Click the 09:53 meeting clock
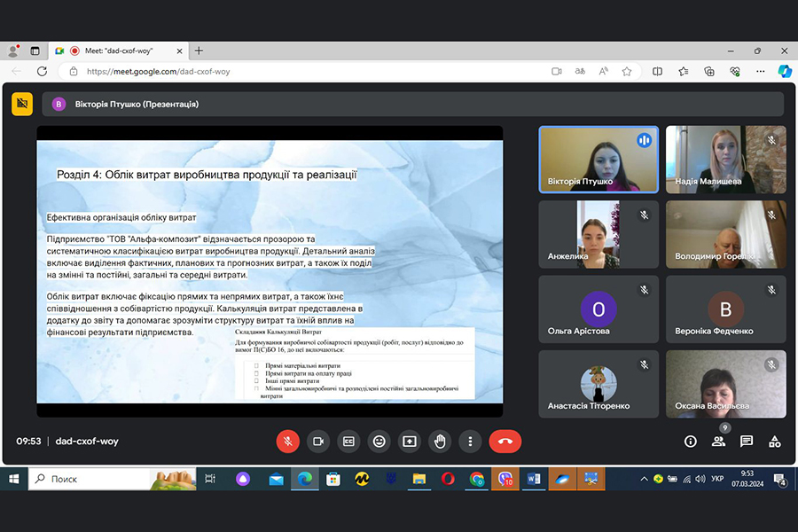Viewport: 798px width, 532px height. click(x=28, y=442)
